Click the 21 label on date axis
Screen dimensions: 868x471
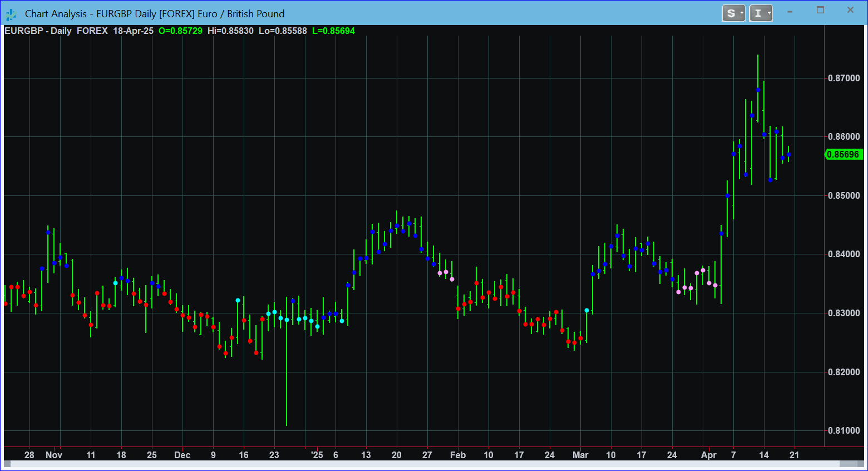click(x=795, y=455)
